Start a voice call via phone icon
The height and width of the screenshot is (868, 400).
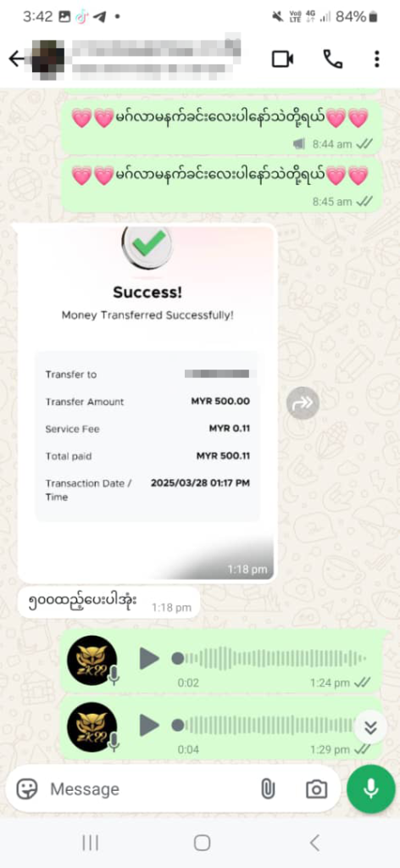tap(332, 59)
